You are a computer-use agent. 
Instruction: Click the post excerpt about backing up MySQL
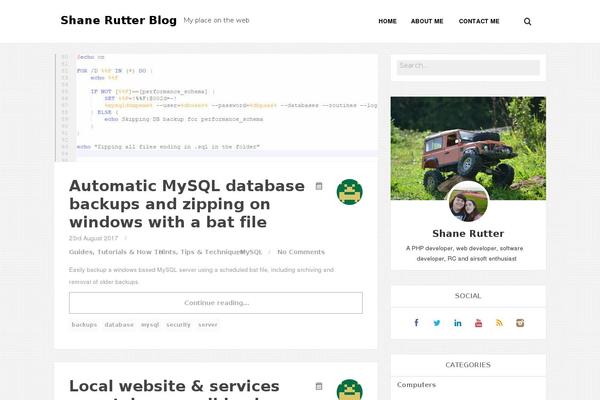coord(201,276)
